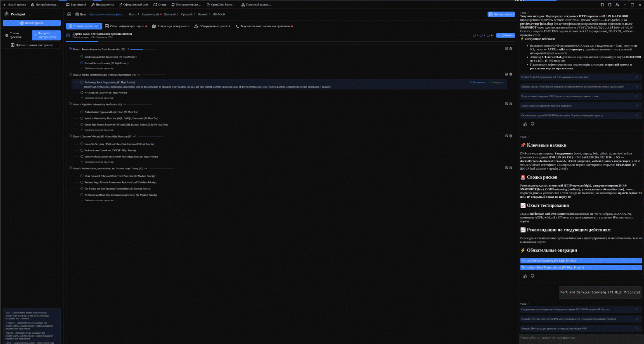Toggle status of Technology Stack Fingerprinting task
644x344 pixels.
tap(82, 82)
